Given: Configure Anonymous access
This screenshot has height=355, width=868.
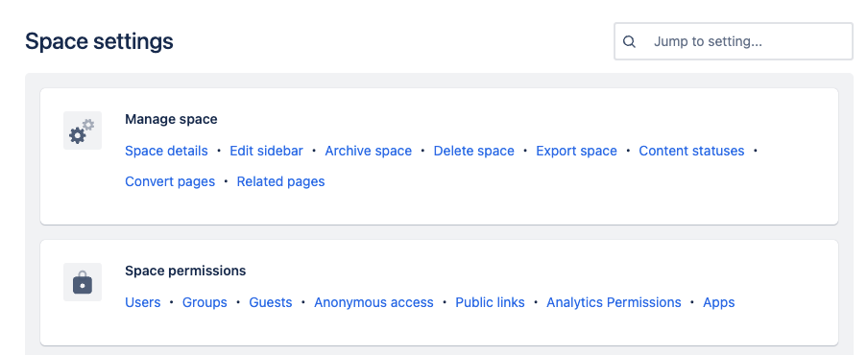Looking at the screenshot, I should click(x=374, y=302).
